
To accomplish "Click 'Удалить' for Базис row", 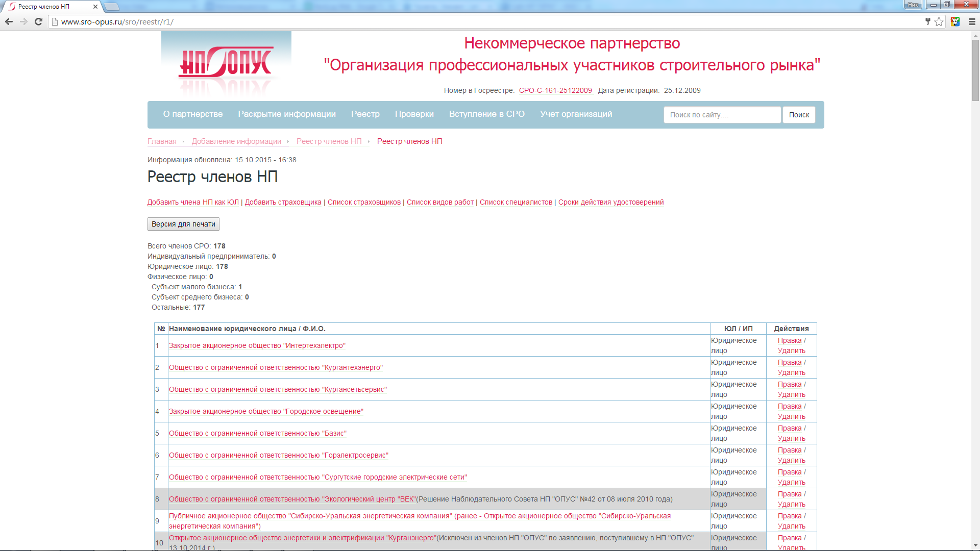I will tap(792, 439).
